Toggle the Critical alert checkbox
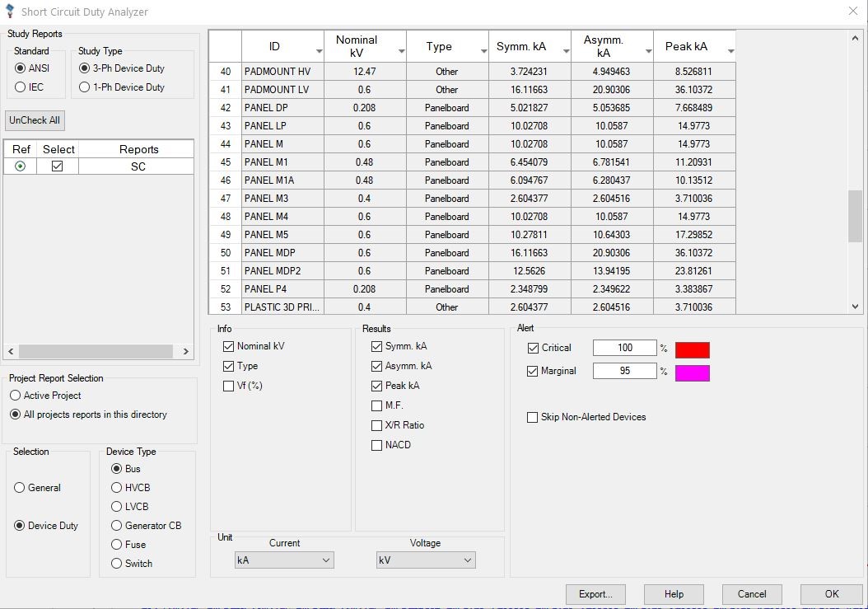Viewport: 868px width, 609px height. [x=533, y=348]
